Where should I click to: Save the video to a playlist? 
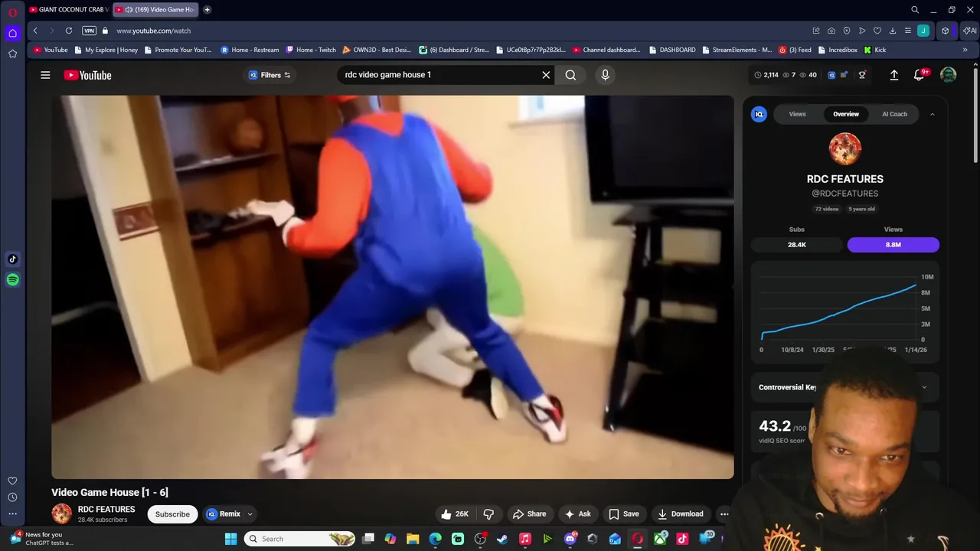click(x=623, y=514)
